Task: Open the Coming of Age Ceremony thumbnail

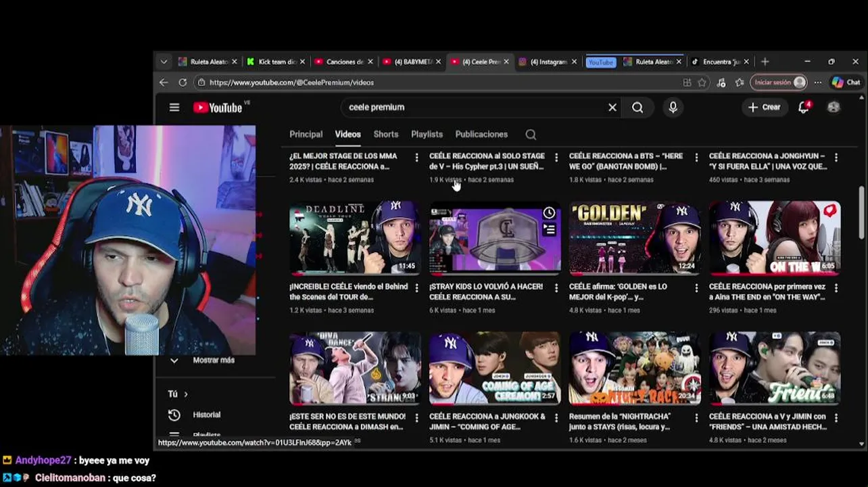Action: [495, 368]
